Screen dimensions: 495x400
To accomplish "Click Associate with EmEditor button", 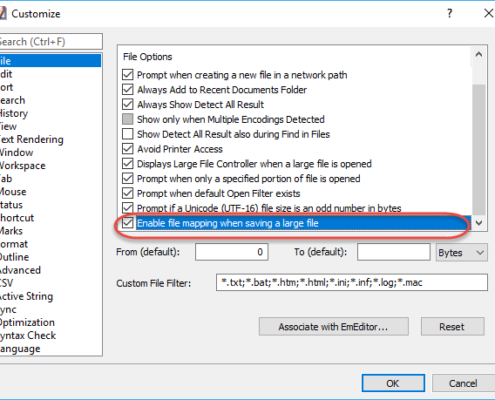I will click(333, 326).
